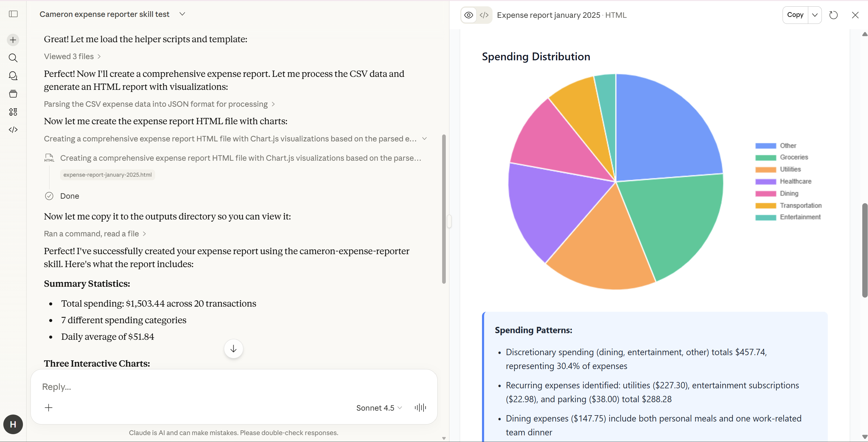Open the Chats section in sidebar

point(13,76)
